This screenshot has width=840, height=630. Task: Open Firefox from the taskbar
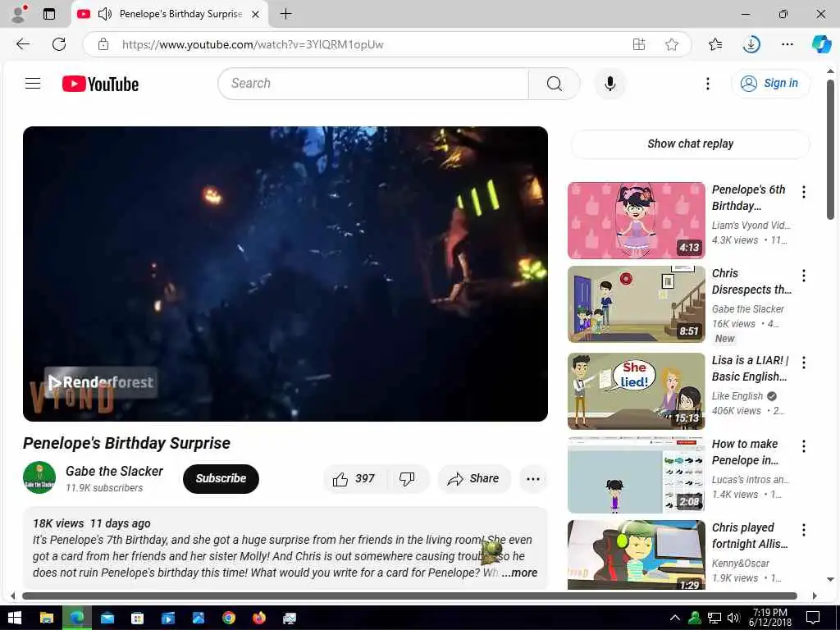click(x=259, y=618)
